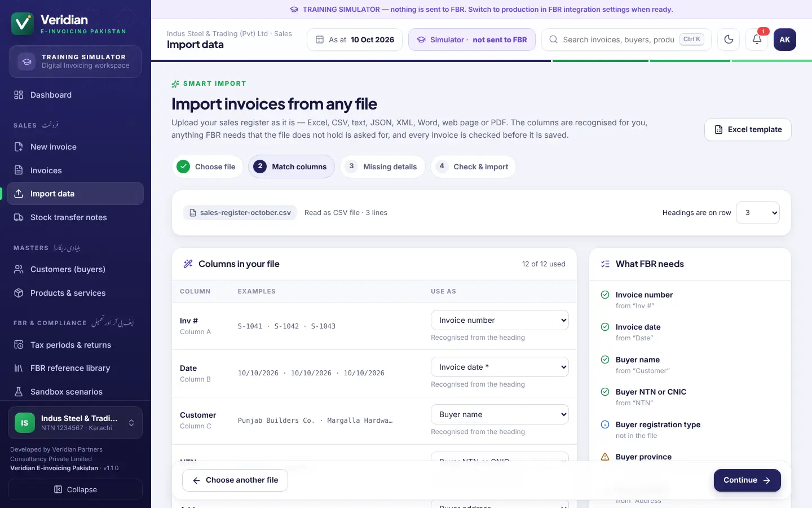
Task: Open the Headings are on row dropdown
Action: coord(758,213)
